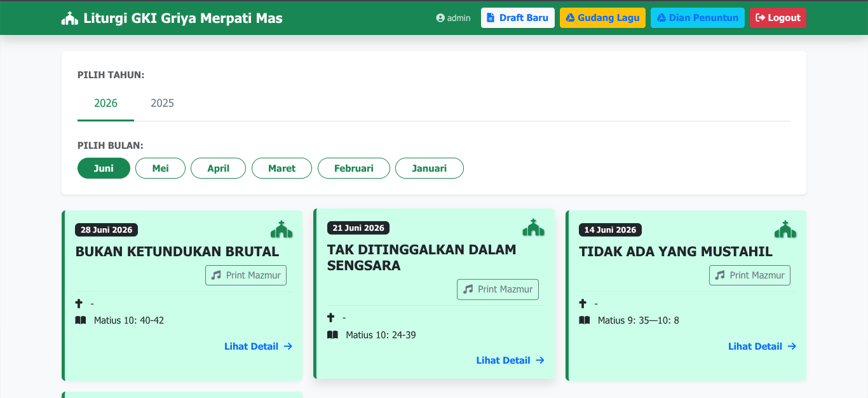Screen dimensions: 868x398
Task: Click the church logo in the header
Action: 69,18
